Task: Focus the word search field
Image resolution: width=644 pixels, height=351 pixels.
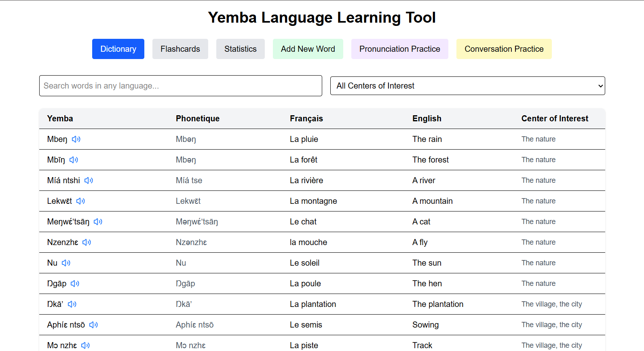Action: pos(180,86)
